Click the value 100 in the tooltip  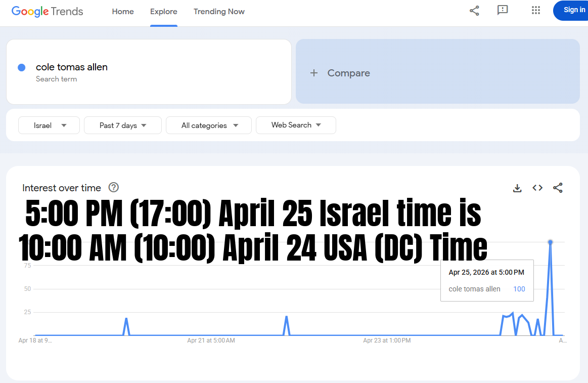point(519,289)
